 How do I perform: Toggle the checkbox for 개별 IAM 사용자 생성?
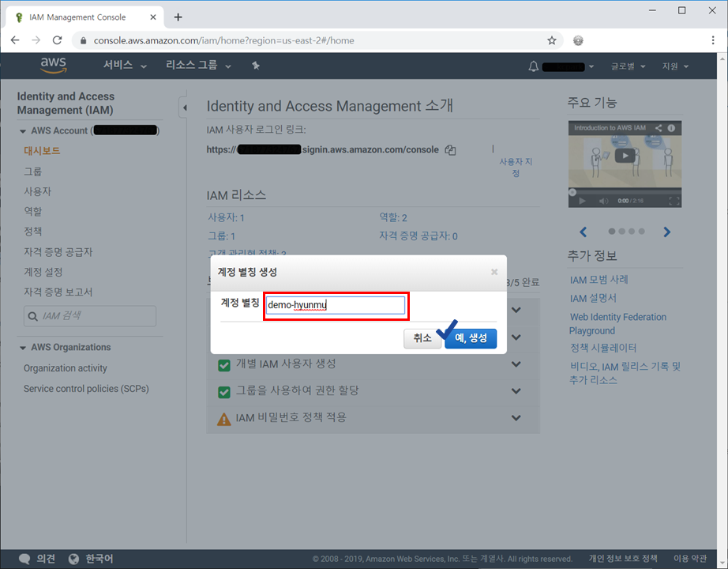(x=223, y=365)
